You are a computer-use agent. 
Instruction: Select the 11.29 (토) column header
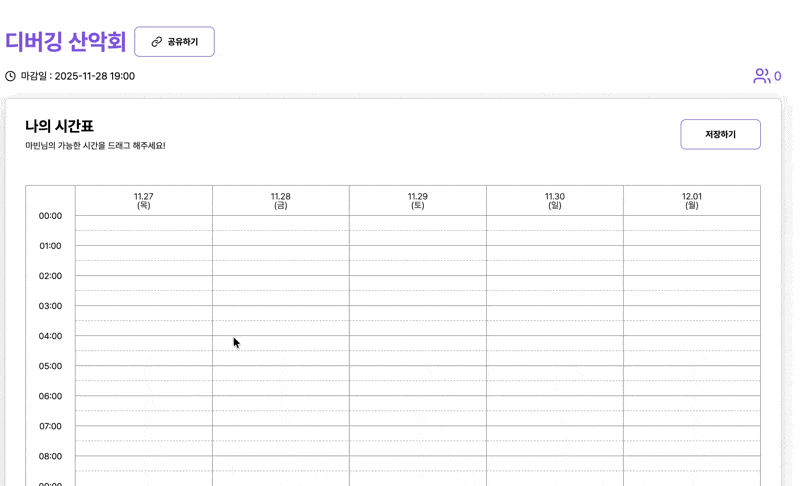coord(418,201)
